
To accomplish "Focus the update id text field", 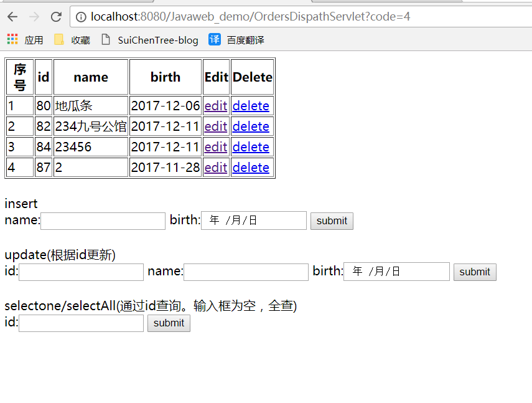I will pos(81,272).
